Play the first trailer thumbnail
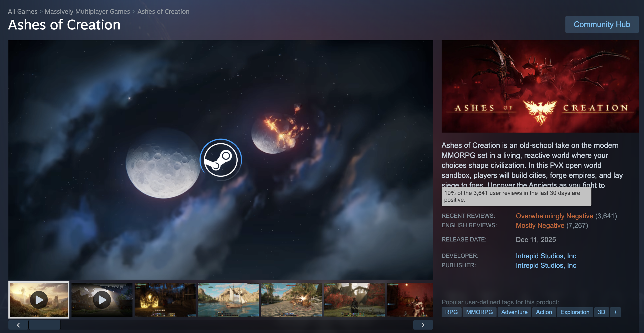This screenshot has height=333, width=644. (x=39, y=300)
